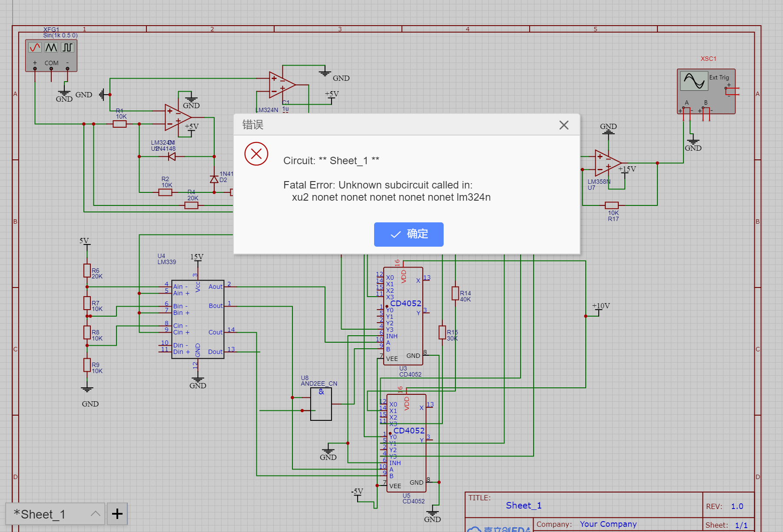
Task: Select the square wave icon on XFG1
Action: (x=67, y=47)
